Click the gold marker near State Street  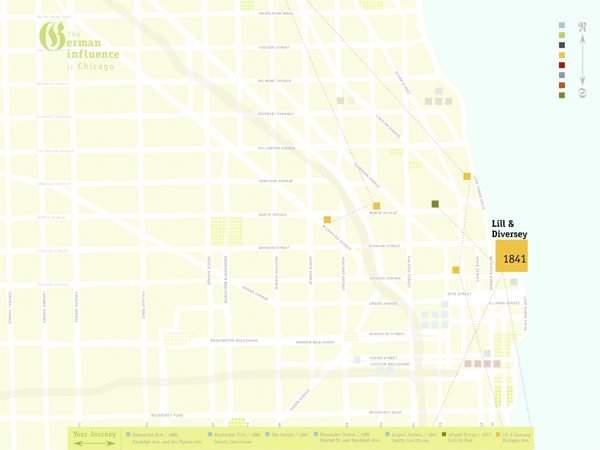[456, 270]
